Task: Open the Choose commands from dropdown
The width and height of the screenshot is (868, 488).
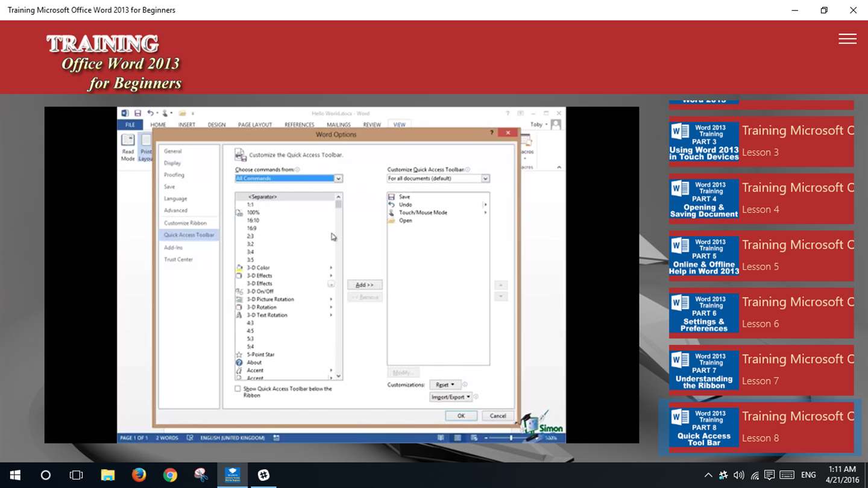Action: [338, 178]
